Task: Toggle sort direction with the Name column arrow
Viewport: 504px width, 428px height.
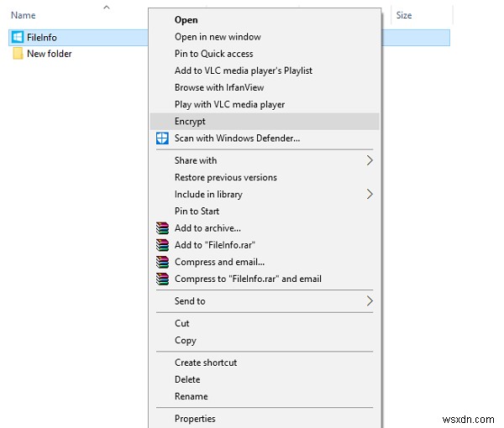Action: click(x=107, y=8)
